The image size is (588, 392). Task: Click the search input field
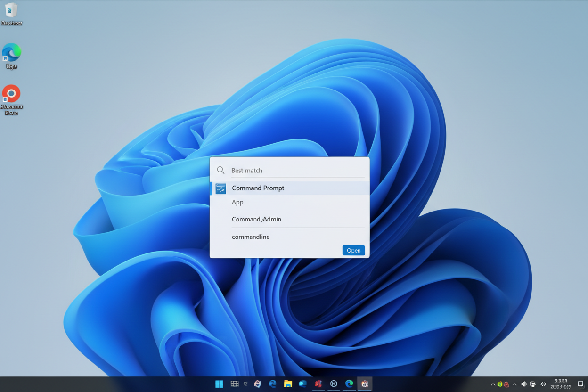pos(297,170)
